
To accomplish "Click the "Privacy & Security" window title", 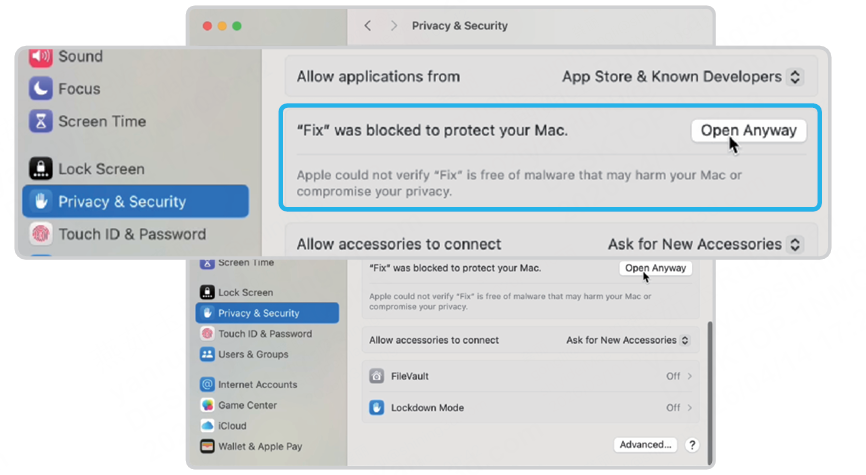I will 460,25.
